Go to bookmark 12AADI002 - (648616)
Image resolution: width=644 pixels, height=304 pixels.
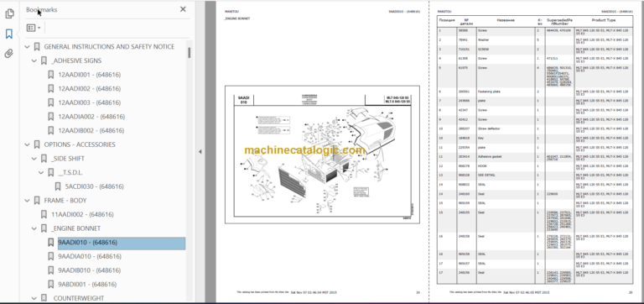pyautogui.click(x=90, y=89)
